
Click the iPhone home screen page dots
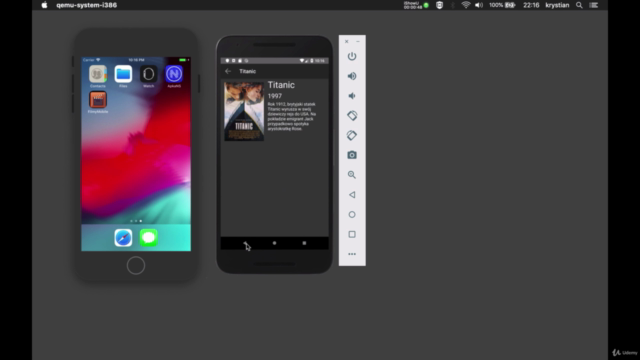point(136,221)
